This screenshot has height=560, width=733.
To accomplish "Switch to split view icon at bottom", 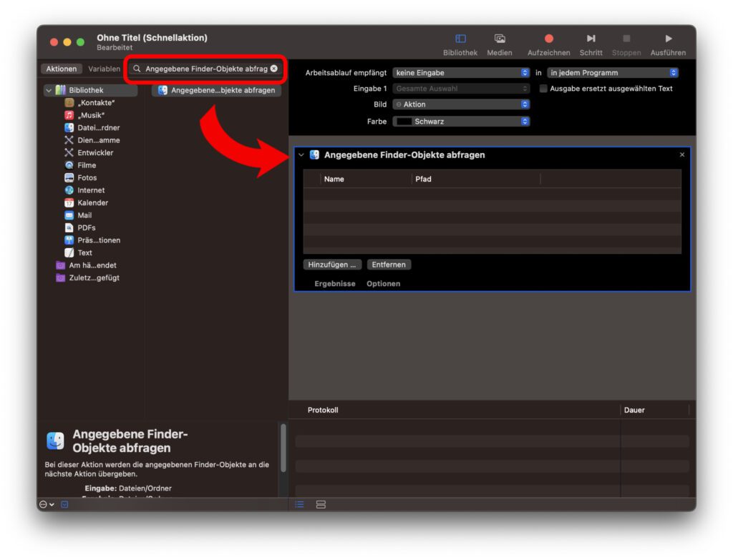I will tap(321, 504).
